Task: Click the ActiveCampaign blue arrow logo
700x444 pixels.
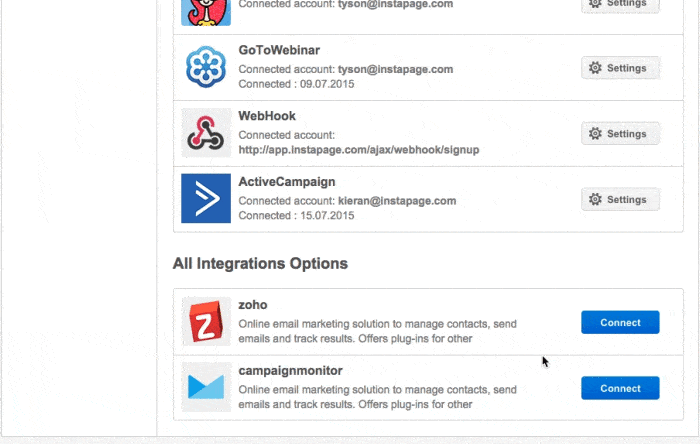Action: pyautogui.click(x=206, y=198)
